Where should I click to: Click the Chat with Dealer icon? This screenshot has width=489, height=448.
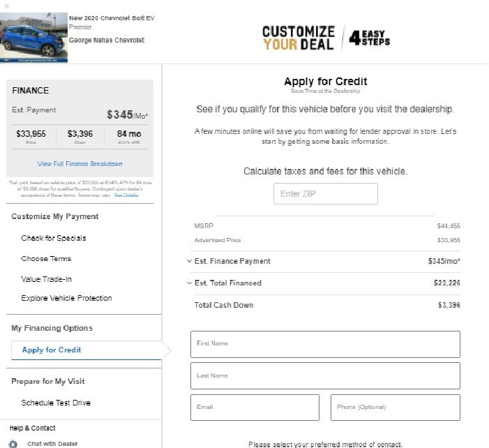[x=13, y=444]
